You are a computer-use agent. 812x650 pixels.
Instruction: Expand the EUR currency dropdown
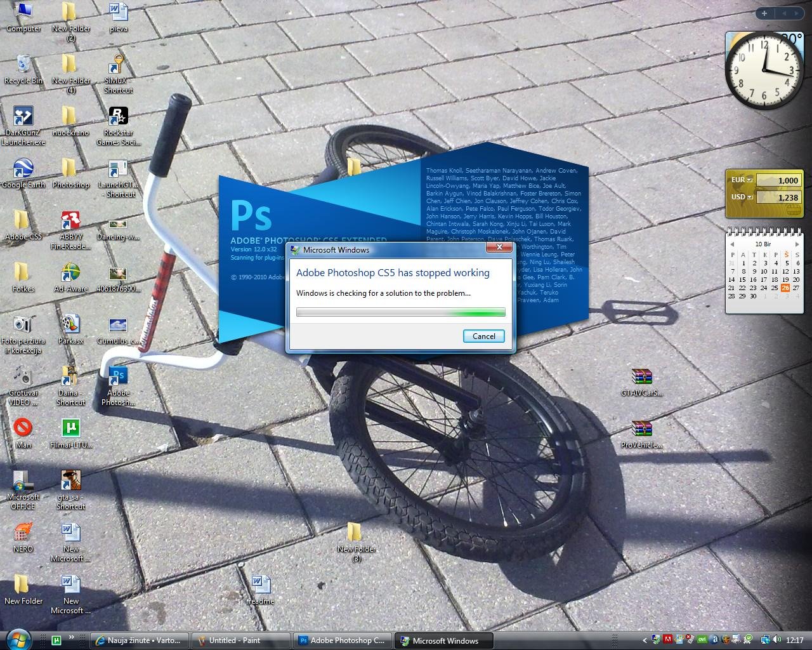coord(750,180)
